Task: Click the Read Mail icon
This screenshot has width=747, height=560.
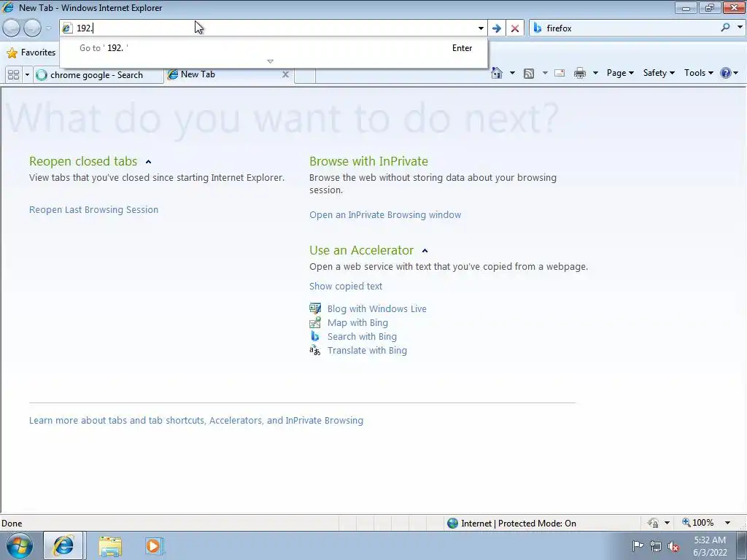Action: (x=560, y=73)
